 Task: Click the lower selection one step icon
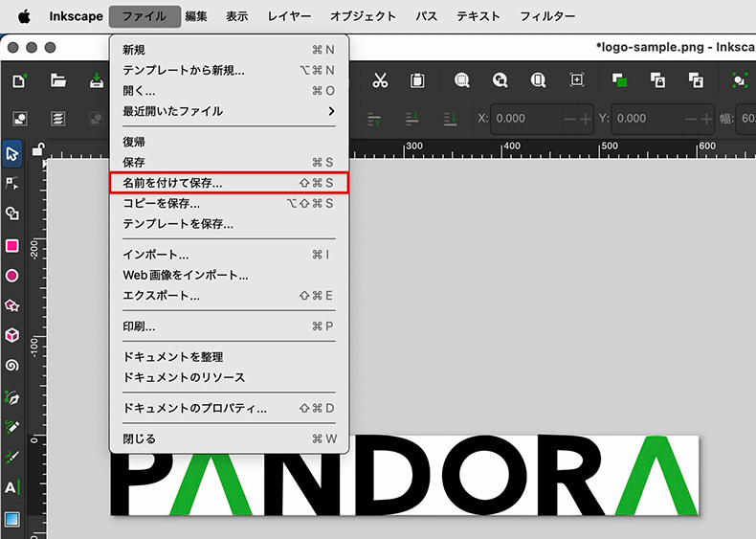pyautogui.click(x=412, y=119)
